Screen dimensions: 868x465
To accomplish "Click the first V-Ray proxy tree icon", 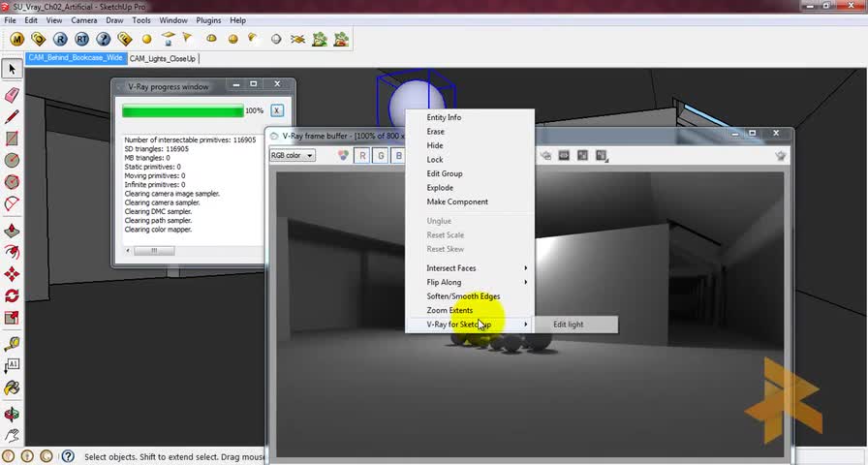I will 320,40.
